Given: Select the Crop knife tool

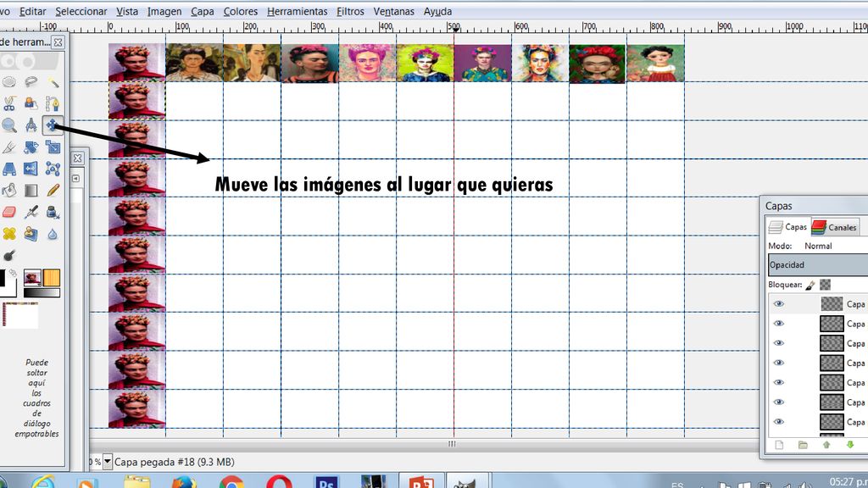Looking at the screenshot, I should tap(9, 147).
